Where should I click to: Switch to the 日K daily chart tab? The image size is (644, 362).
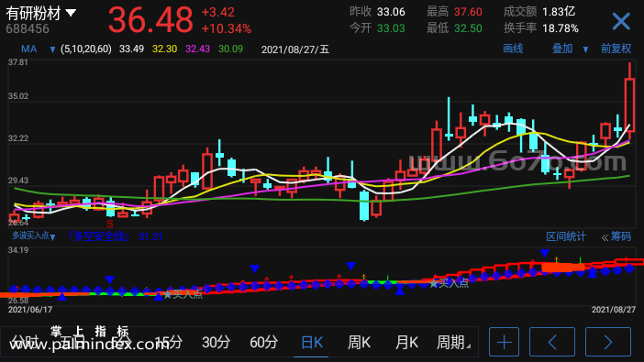[x=312, y=343]
